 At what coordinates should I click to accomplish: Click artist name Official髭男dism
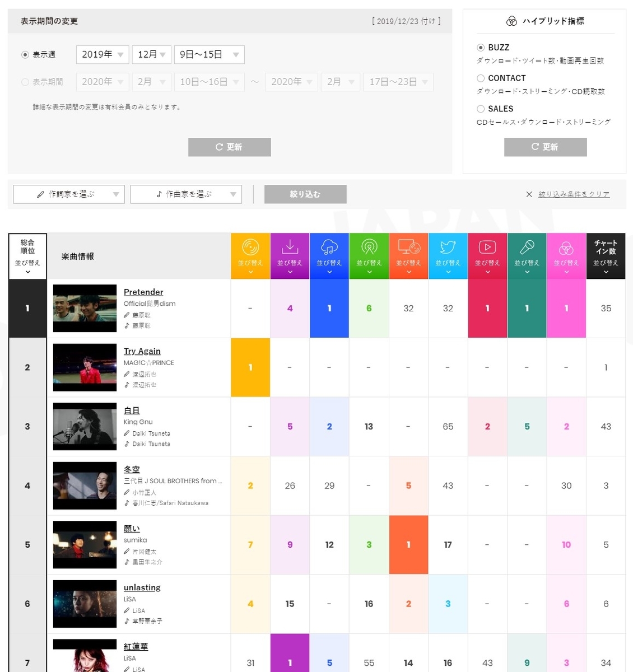(150, 304)
